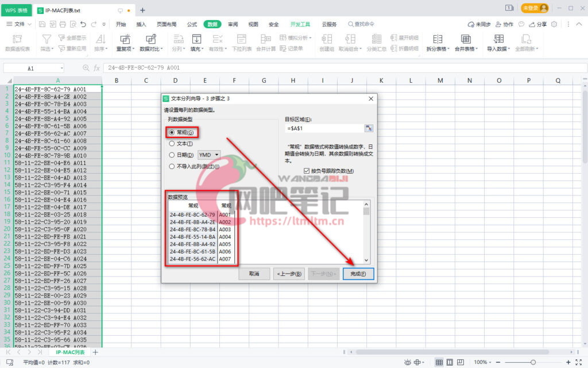Open the 页面布局 ribbon tab
The width and height of the screenshot is (588, 368).
tap(167, 24)
